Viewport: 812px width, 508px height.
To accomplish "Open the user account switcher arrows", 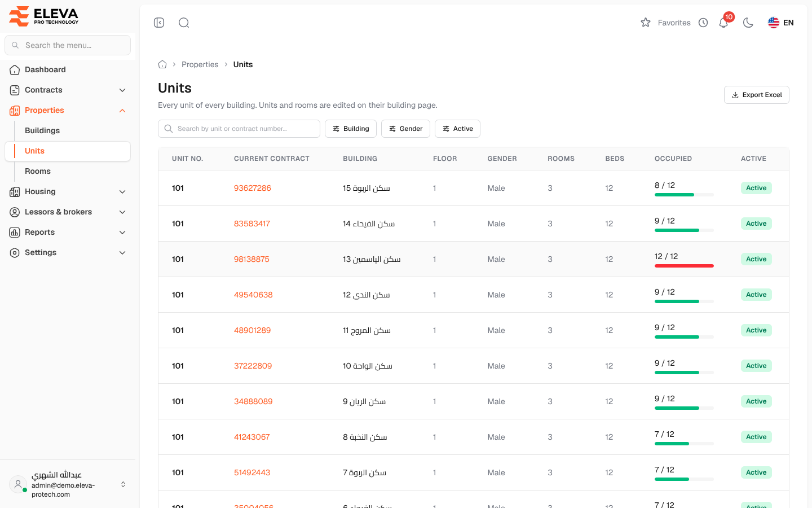I will coord(123,484).
